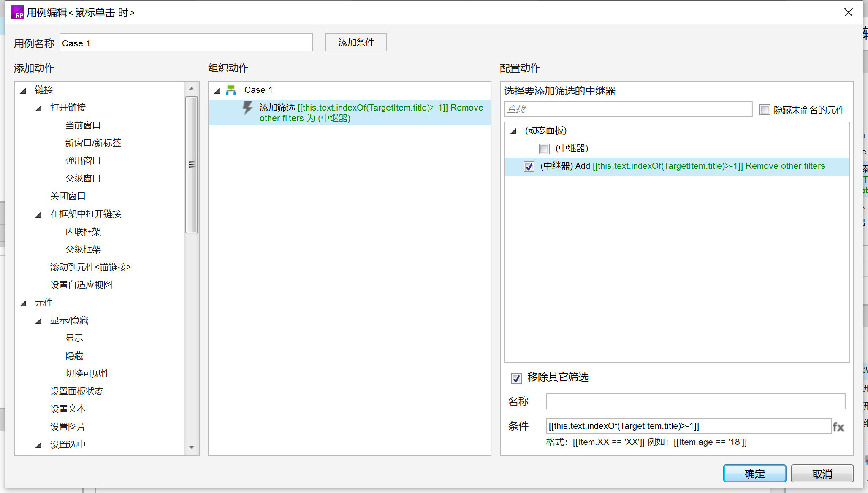Click the fx formula icon beside condition field

tap(838, 427)
